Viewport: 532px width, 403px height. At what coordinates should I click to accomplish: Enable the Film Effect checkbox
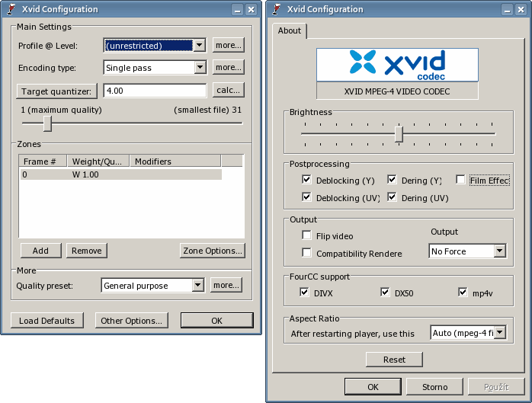click(x=460, y=180)
